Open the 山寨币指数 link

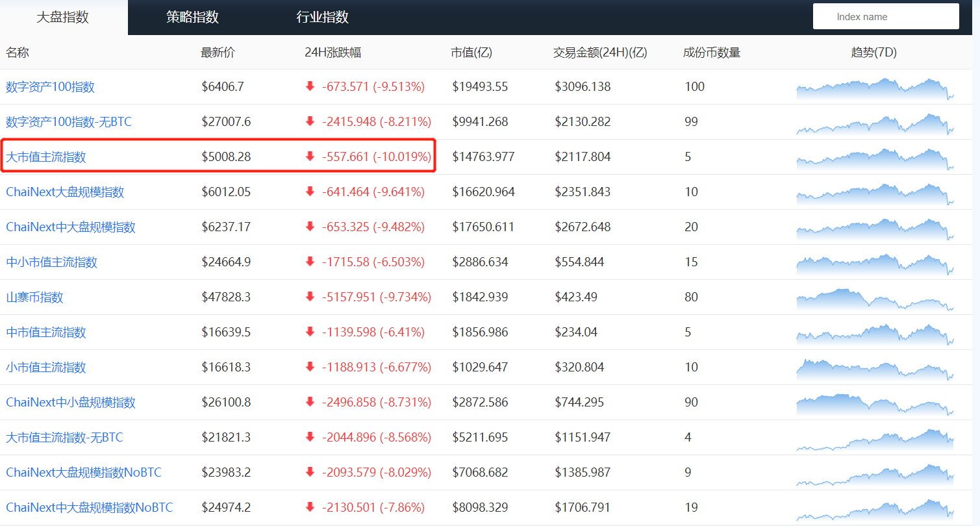pyautogui.click(x=35, y=297)
